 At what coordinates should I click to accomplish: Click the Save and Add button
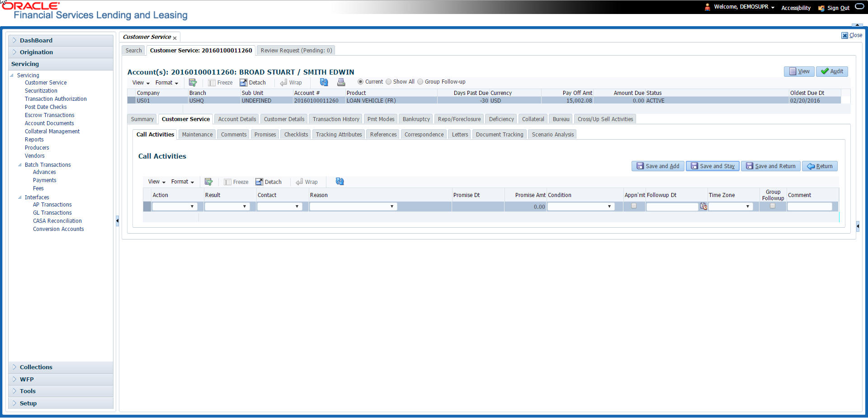[658, 166]
